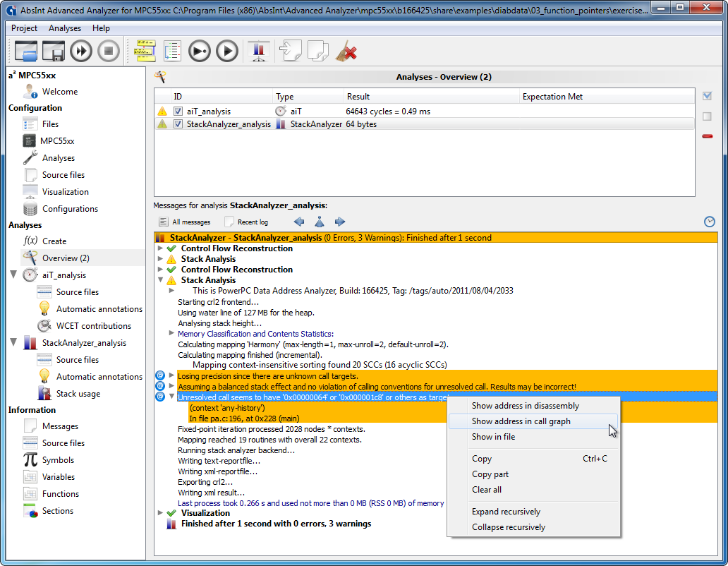Click the play-step toolbar button

pyautogui.click(x=200, y=51)
